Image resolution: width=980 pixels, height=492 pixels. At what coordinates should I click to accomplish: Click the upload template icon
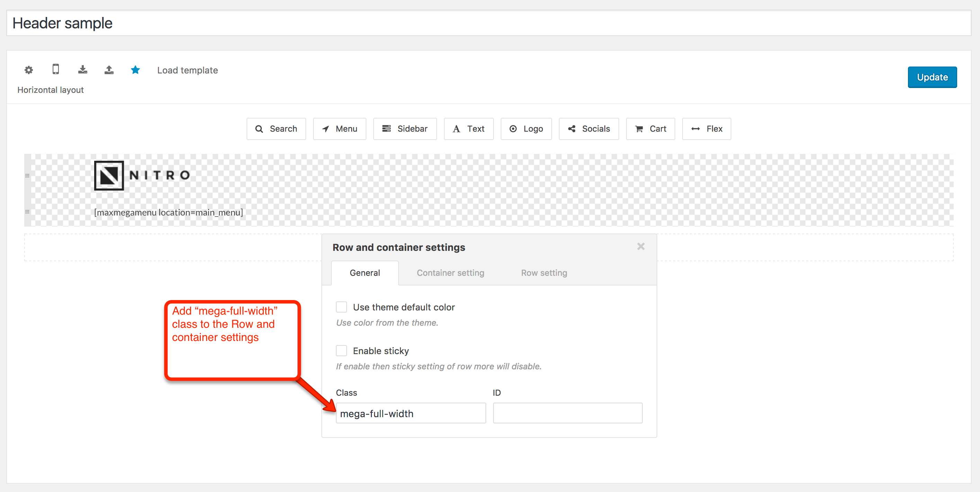(109, 70)
